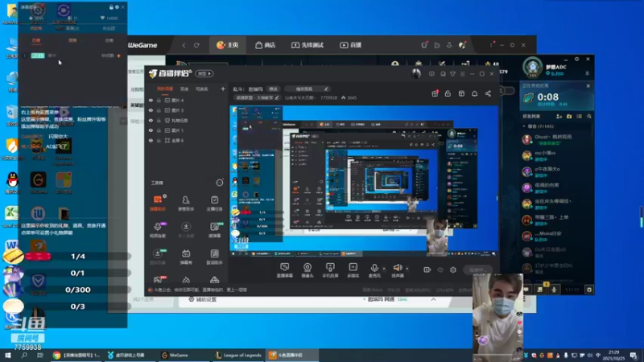Open the toolbox more-options circle icon
This screenshot has height=362, width=644.
[x=220, y=183]
